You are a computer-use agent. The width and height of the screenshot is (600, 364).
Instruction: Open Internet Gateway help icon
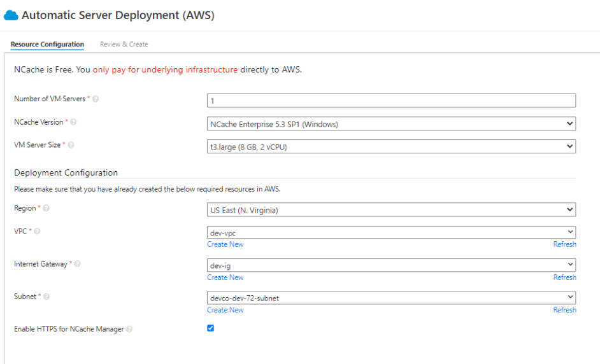click(77, 264)
